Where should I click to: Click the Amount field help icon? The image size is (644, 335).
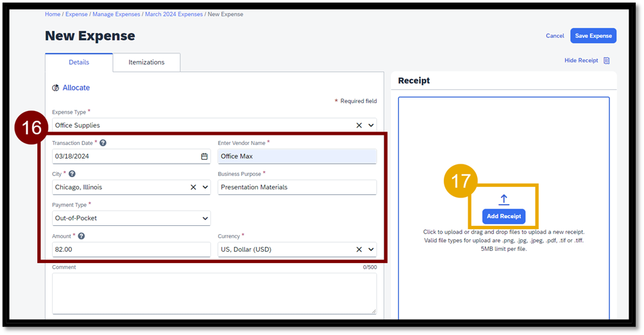tap(81, 236)
